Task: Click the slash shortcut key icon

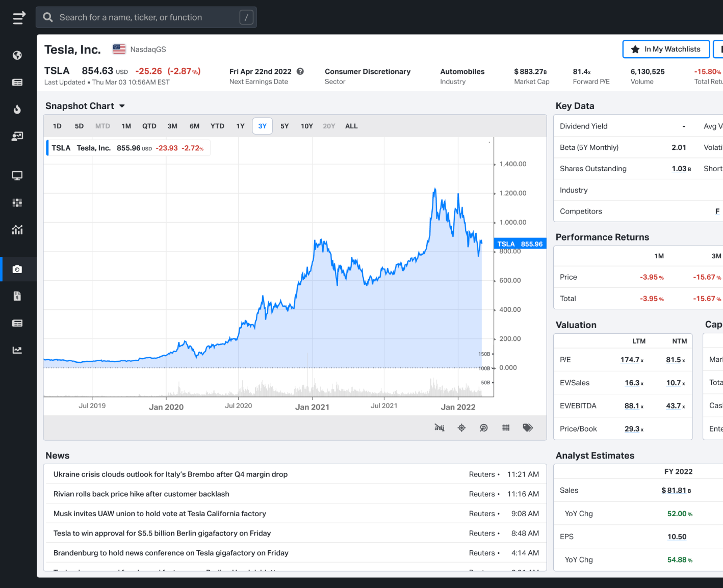Action: click(246, 17)
